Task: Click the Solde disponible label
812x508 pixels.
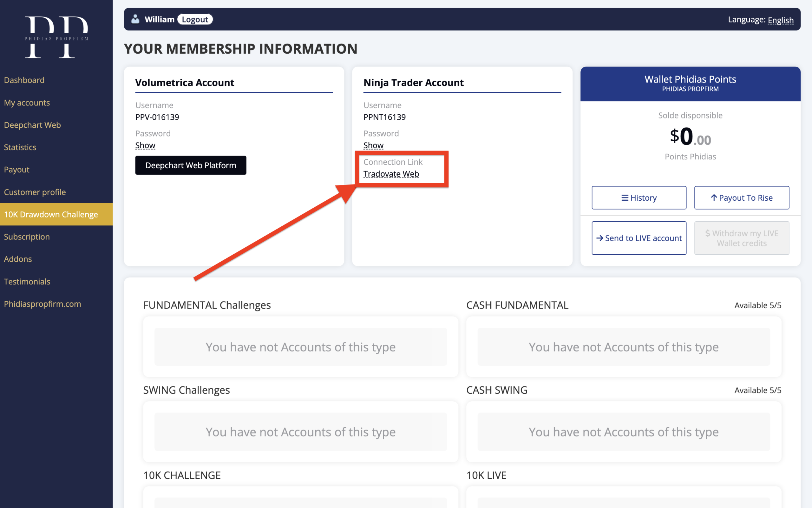Action: pyautogui.click(x=690, y=115)
